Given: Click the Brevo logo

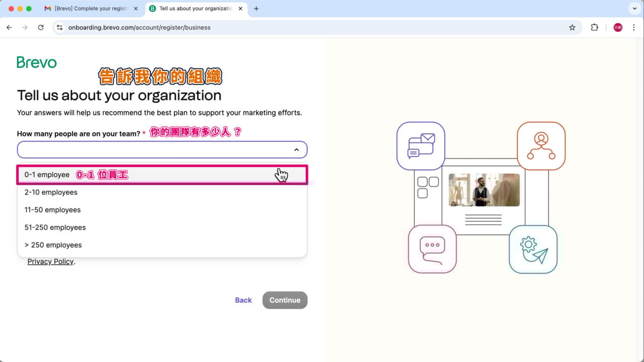Looking at the screenshot, I should [37, 62].
